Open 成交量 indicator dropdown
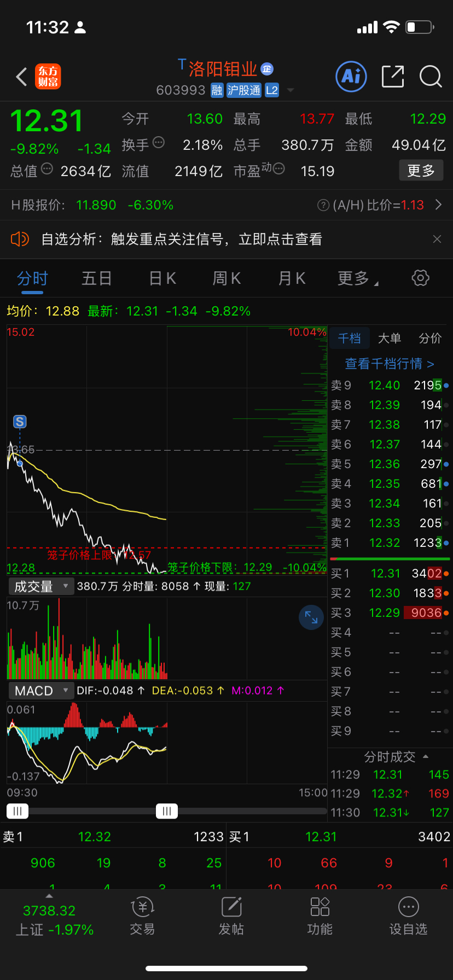This screenshot has height=980, width=453. coord(41,586)
